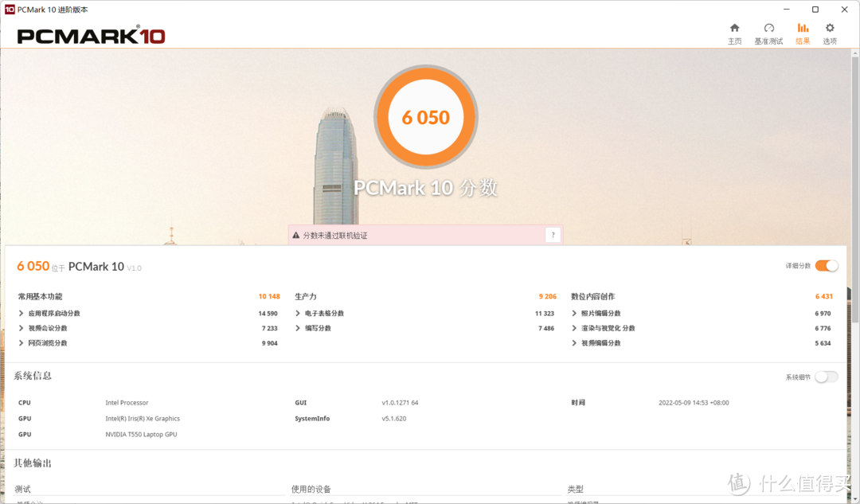This screenshot has width=860, height=504.
Task: Open the 基准测试 benchmark gauge icon
Action: tap(768, 28)
